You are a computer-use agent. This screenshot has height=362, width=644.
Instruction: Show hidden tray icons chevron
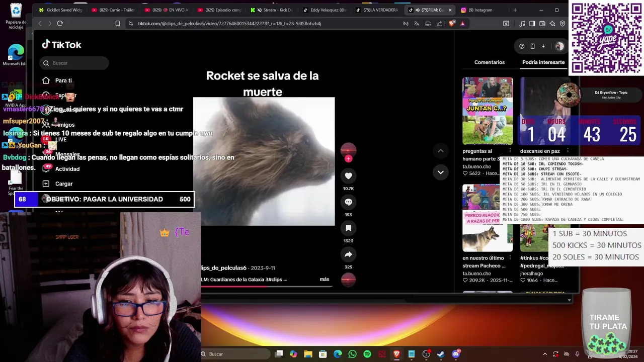tap(545, 354)
